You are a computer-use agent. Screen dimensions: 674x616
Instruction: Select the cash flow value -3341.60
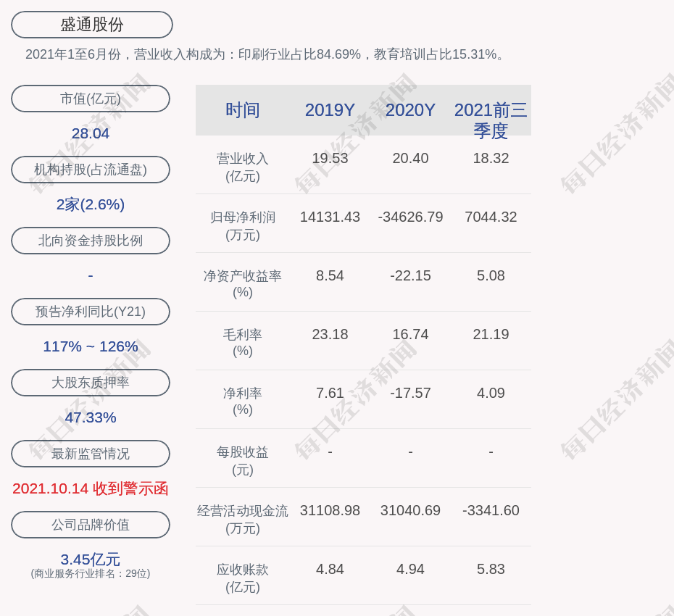tap(491, 510)
